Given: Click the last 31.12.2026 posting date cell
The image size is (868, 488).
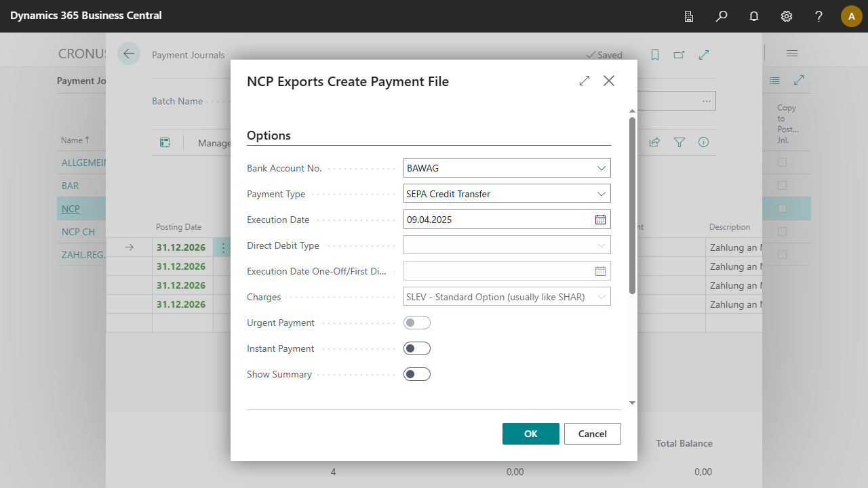Looking at the screenshot, I should [x=182, y=304].
